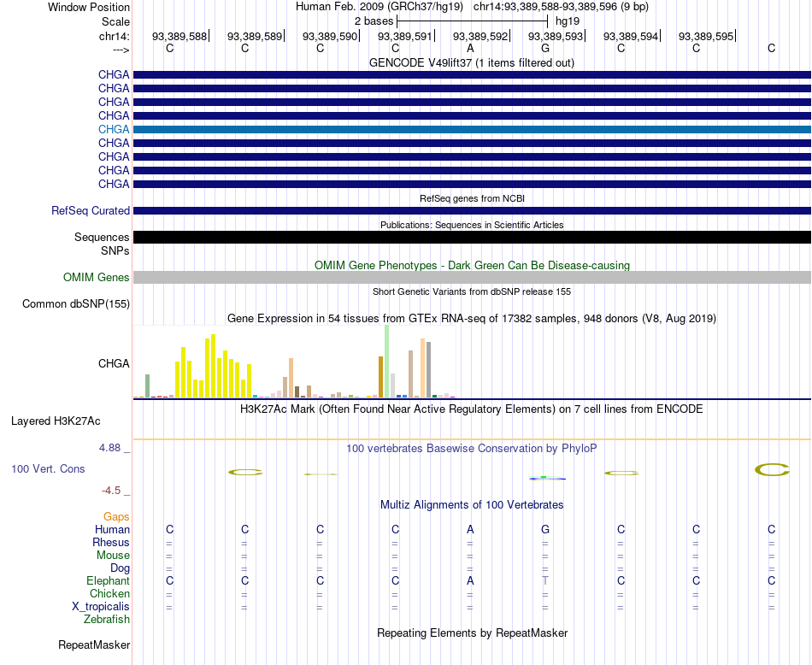Open GENCODE V49lift37 track title

point(471,62)
